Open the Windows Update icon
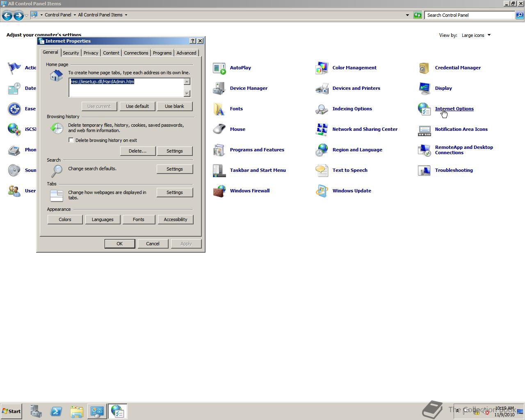525x420 pixels. (x=322, y=191)
